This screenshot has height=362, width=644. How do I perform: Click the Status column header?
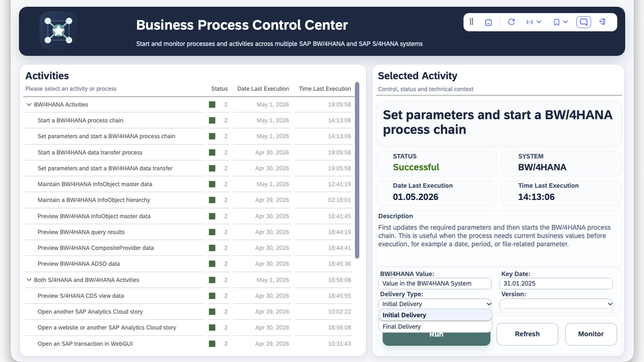click(x=219, y=89)
